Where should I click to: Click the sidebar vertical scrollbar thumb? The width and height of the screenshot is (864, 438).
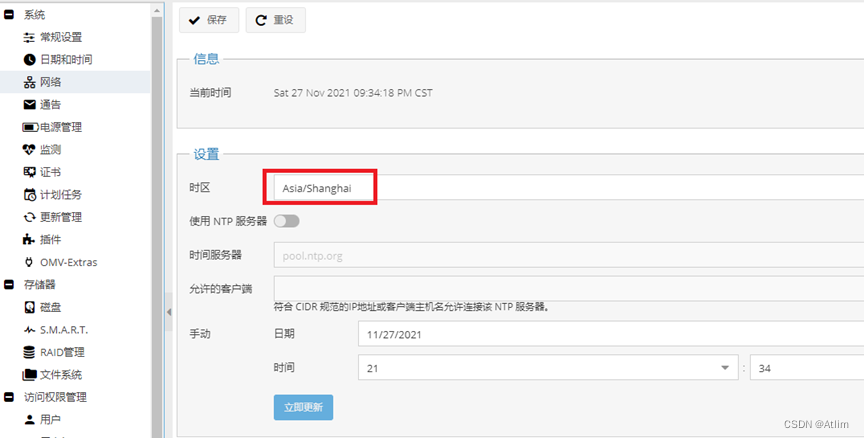157,226
